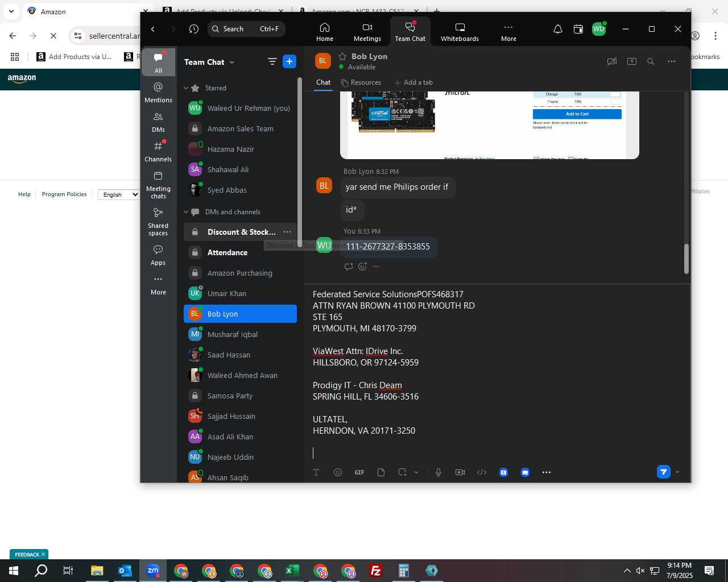Open Samosa Party channel
Viewport: 728px width, 582px height.
tap(240, 396)
